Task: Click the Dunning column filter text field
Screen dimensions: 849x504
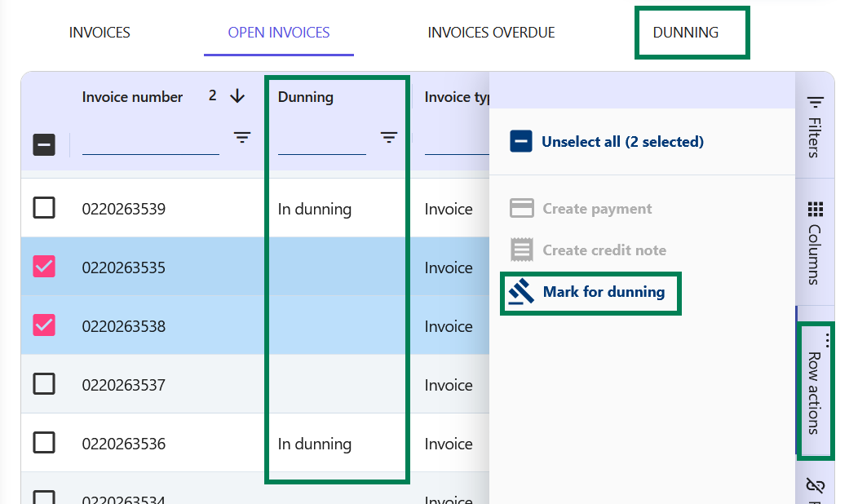Action: (321, 143)
